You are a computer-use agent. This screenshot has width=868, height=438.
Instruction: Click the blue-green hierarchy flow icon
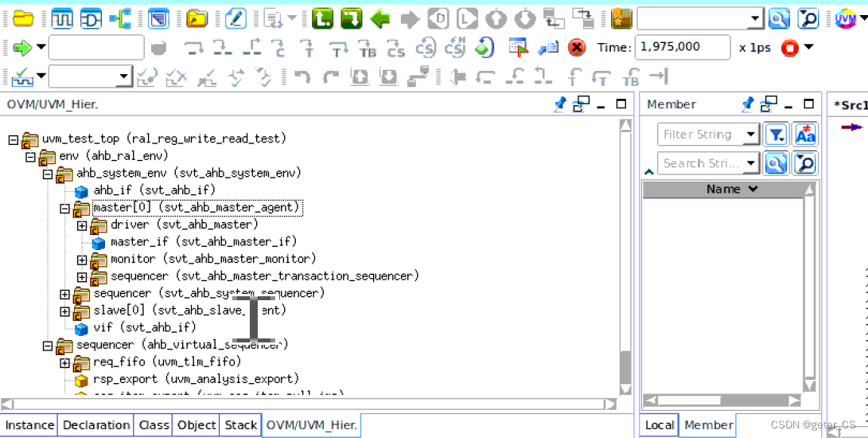click(x=119, y=19)
